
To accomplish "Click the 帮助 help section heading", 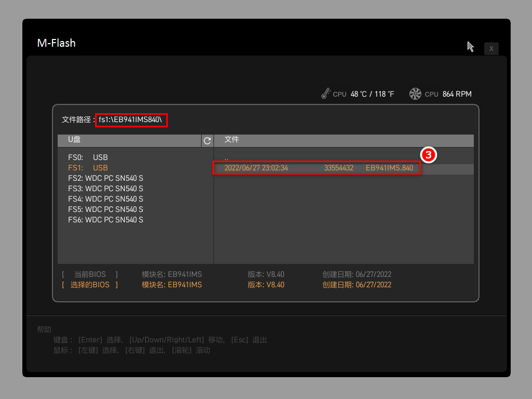I will [x=44, y=329].
